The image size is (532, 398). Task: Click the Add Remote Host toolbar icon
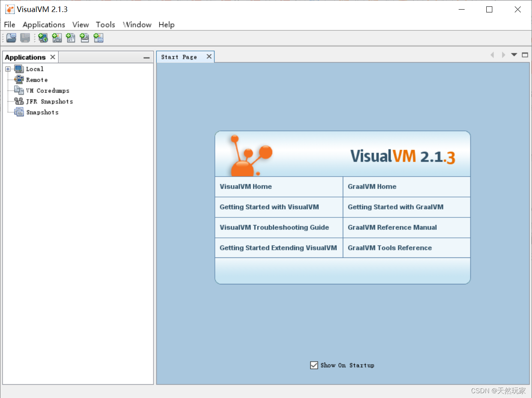click(x=43, y=38)
